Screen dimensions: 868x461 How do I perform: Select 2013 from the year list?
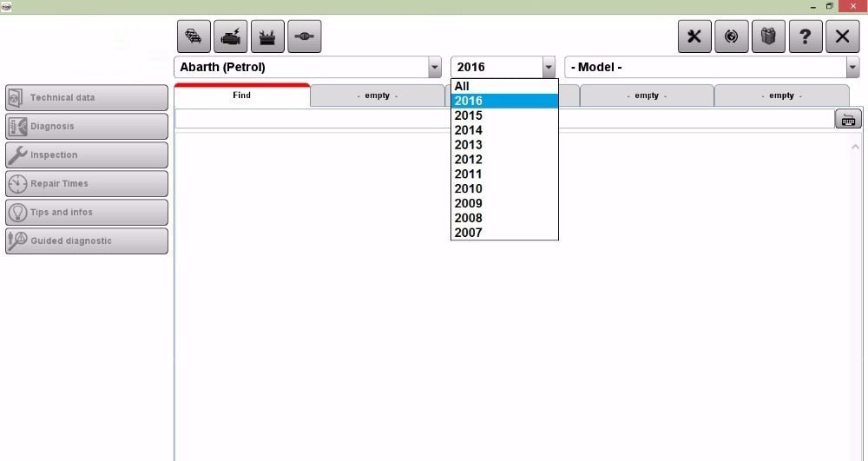pyautogui.click(x=469, y=145)
